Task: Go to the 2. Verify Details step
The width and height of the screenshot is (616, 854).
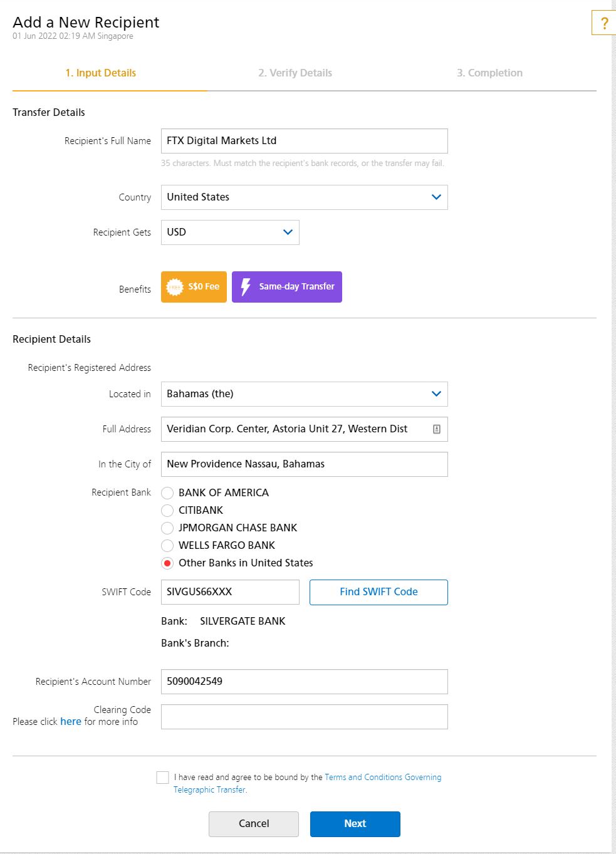Action: (295, 73)
